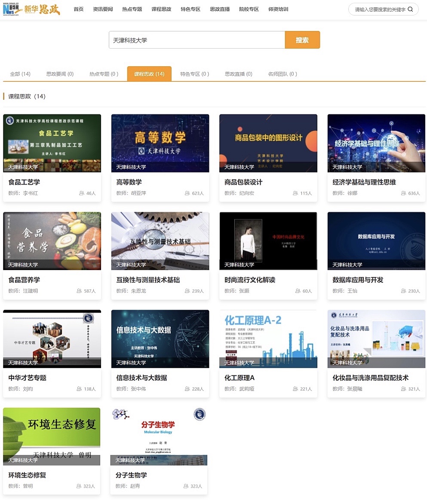Viewport: 427px width, 504px height.
Task: Click the 商品包装设计 course title link
Action: click(x=243, y=182)
